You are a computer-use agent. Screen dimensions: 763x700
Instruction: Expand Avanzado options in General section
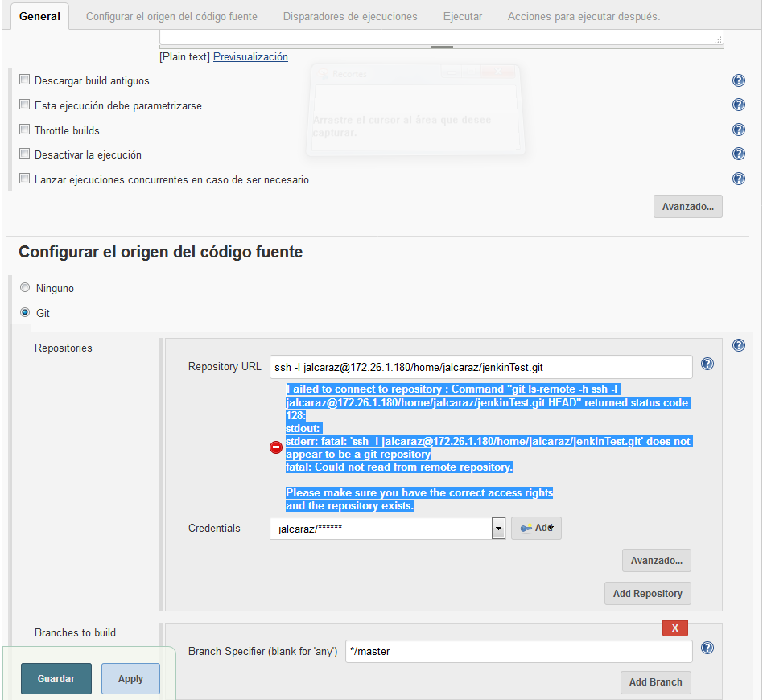[687, 207]
